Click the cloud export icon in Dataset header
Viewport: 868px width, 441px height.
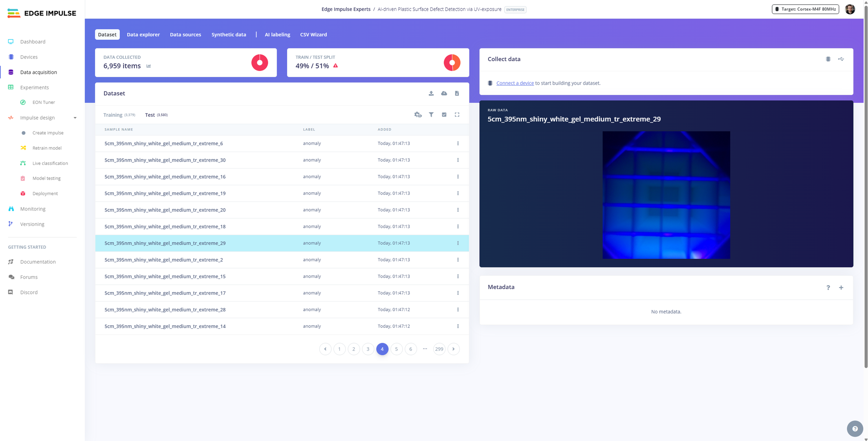tap(444, 93)
